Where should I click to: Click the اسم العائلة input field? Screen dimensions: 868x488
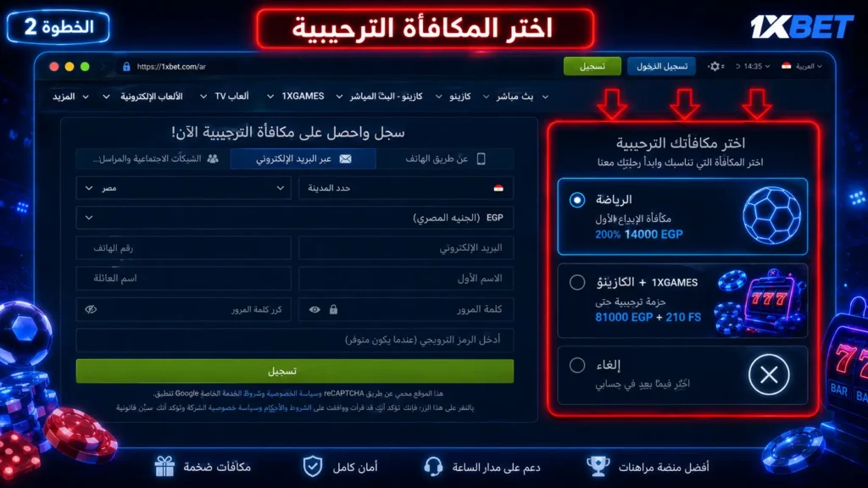[x=184, y=278]
